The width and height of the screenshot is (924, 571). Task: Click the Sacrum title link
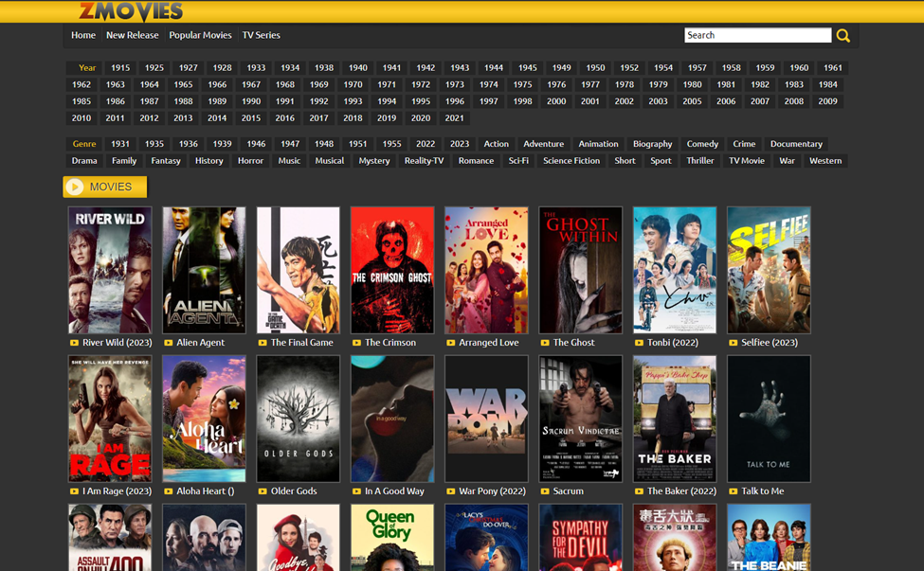(x=568, y=491)
